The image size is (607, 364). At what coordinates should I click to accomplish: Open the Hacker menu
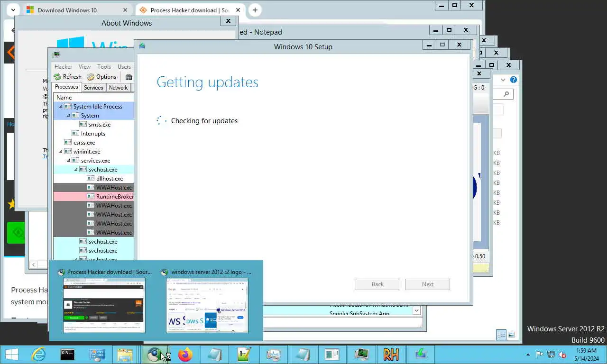[x=63, y=67]
